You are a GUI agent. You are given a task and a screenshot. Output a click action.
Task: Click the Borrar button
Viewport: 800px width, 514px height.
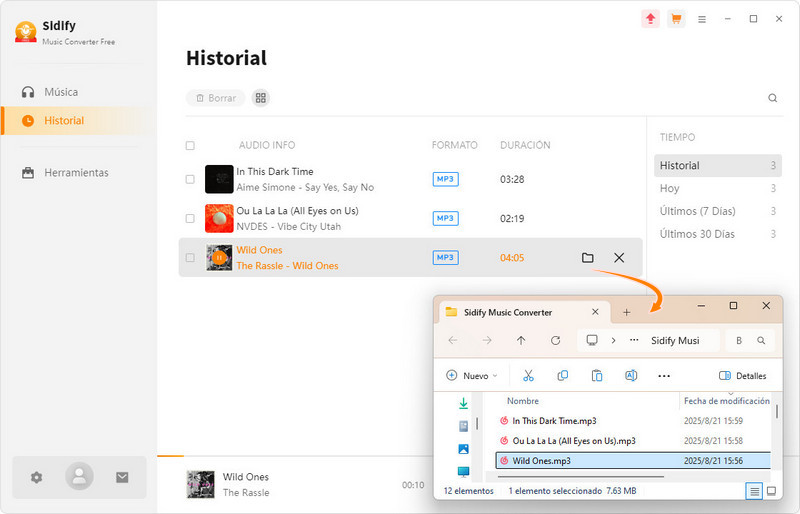[215, 98]
